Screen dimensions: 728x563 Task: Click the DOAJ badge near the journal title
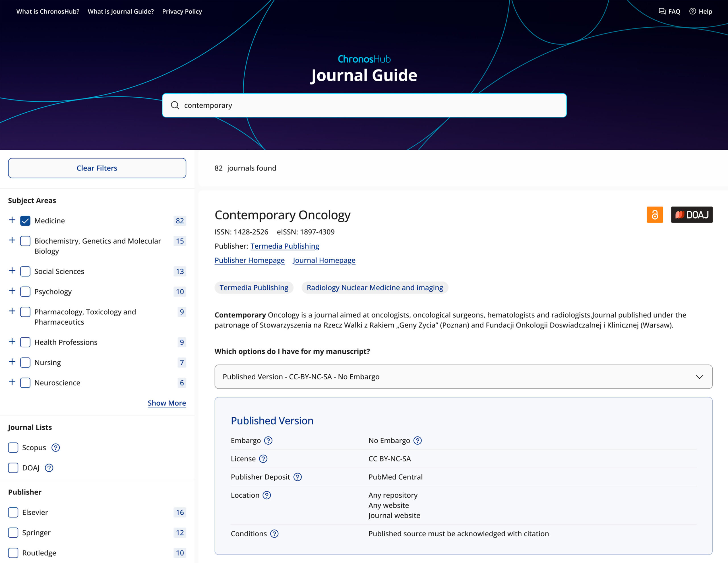691,215
